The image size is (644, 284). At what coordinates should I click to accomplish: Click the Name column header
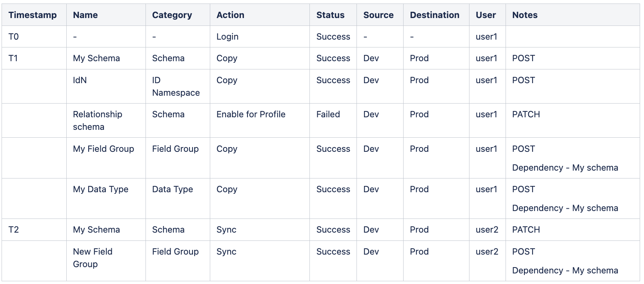coord(85,15)
